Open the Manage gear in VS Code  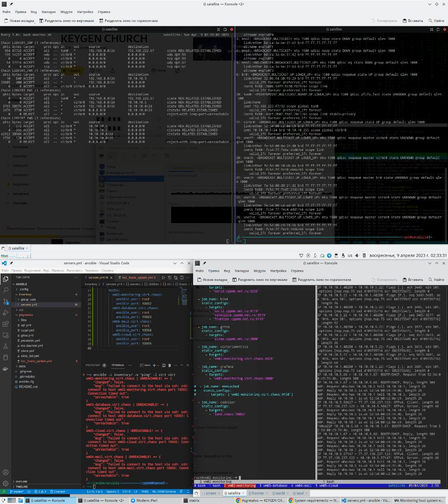click(x=5, y=483)
